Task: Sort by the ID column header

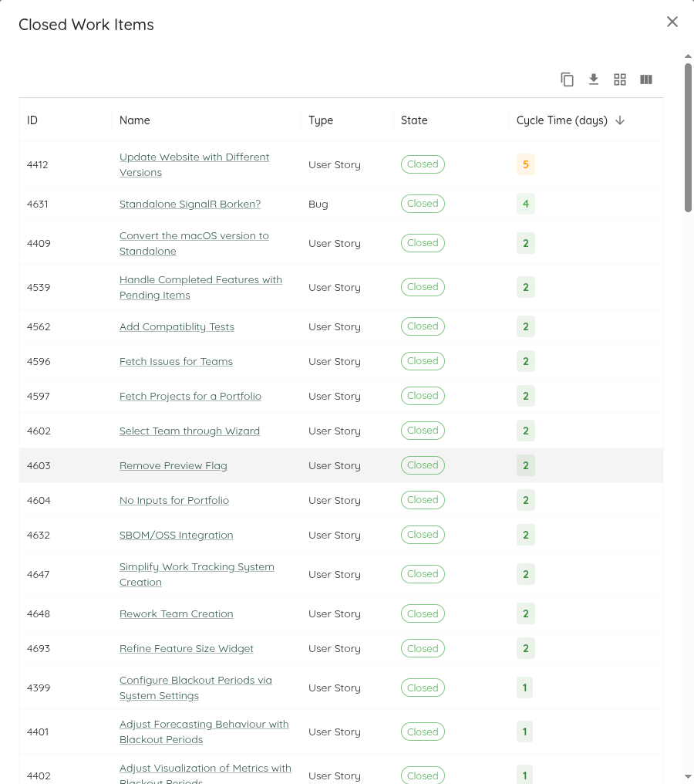Action: pyautogui.click(x=32, y=120)
